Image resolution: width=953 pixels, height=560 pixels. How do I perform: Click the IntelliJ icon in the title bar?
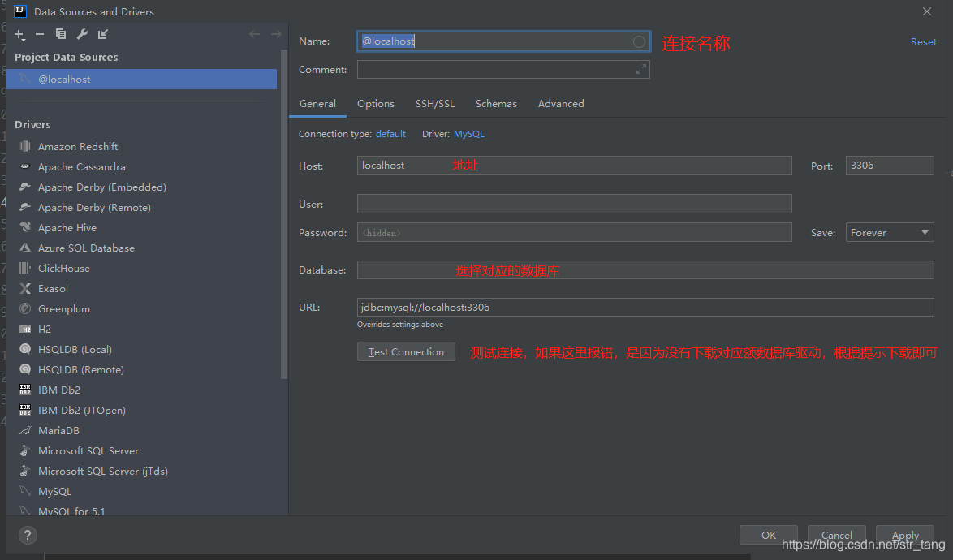pos(20,11)
